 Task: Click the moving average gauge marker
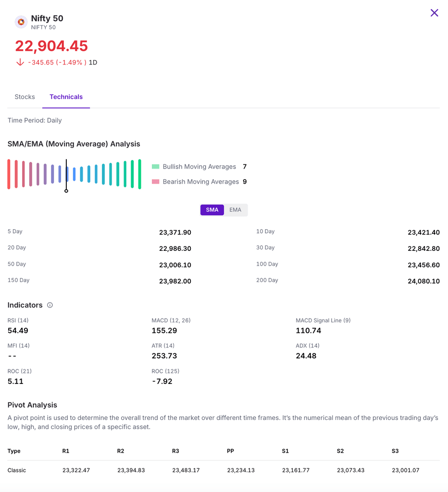[x=66, y=190]
